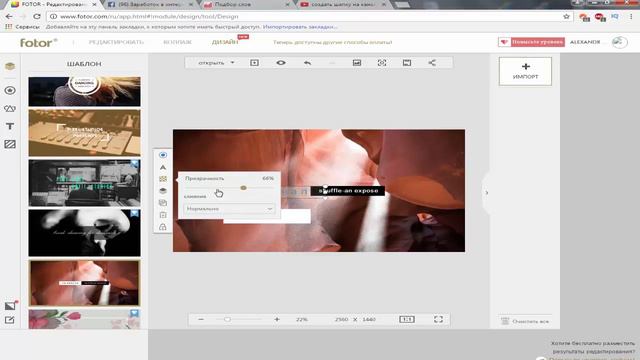
Task: Open the Сервисы apps shortcut
Action: [22, 27]
